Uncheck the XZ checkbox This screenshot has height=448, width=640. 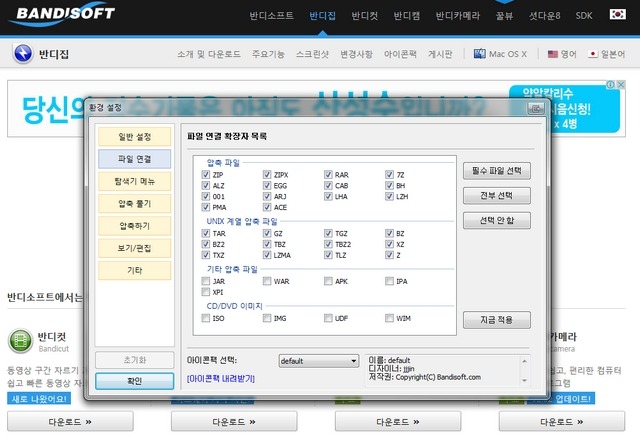[389, 244]
